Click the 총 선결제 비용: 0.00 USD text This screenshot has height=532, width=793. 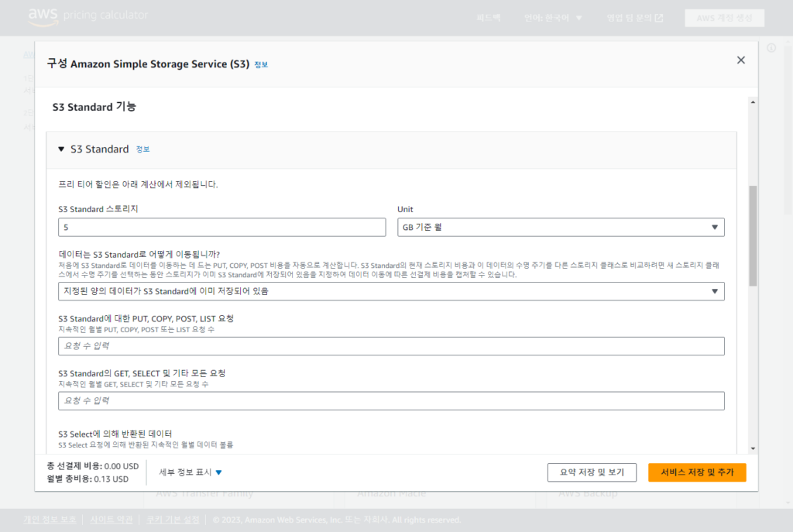[x=93, y=466]
